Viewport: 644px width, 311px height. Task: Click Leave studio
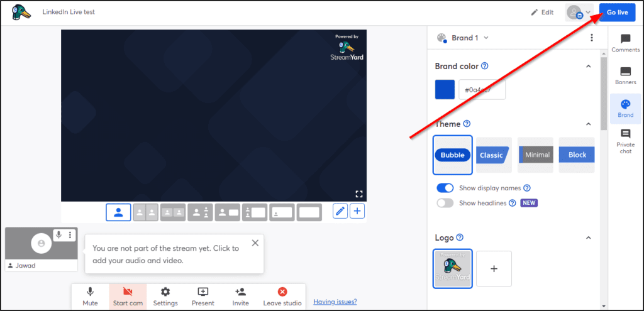click(x=282, y=297)
